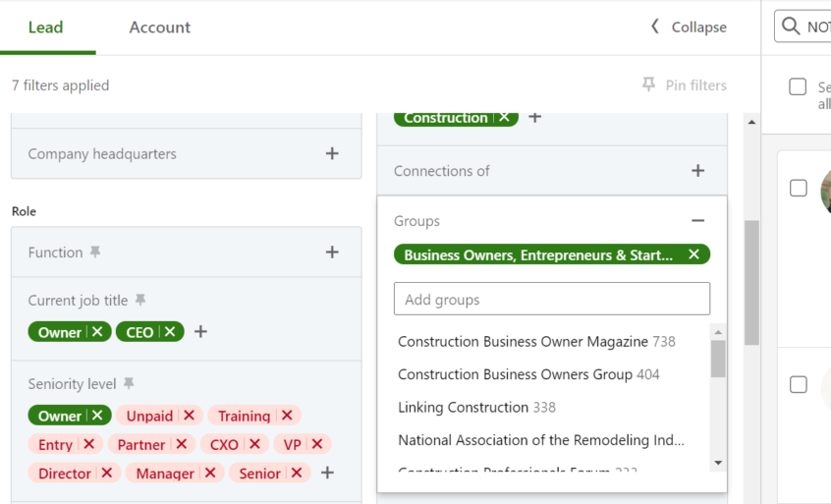Remove the CEO job title chip
This screenshot has width=831, height=504.
point(170,332)
